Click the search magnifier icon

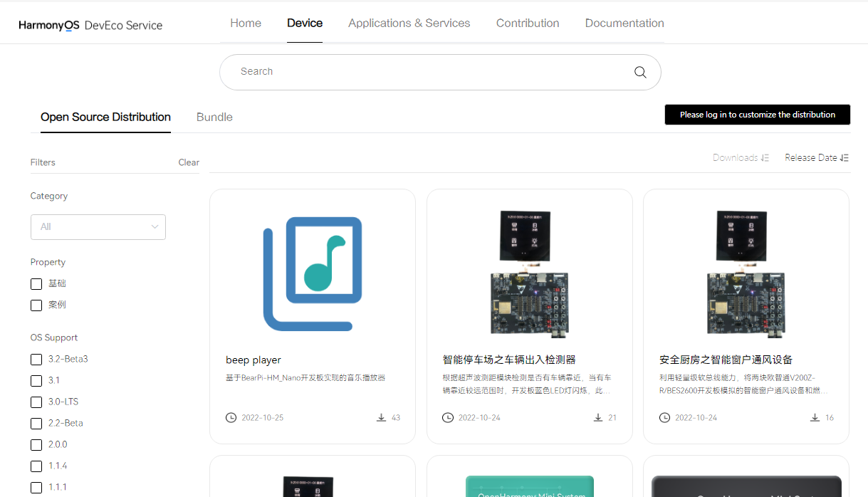[x=640, y=72]
